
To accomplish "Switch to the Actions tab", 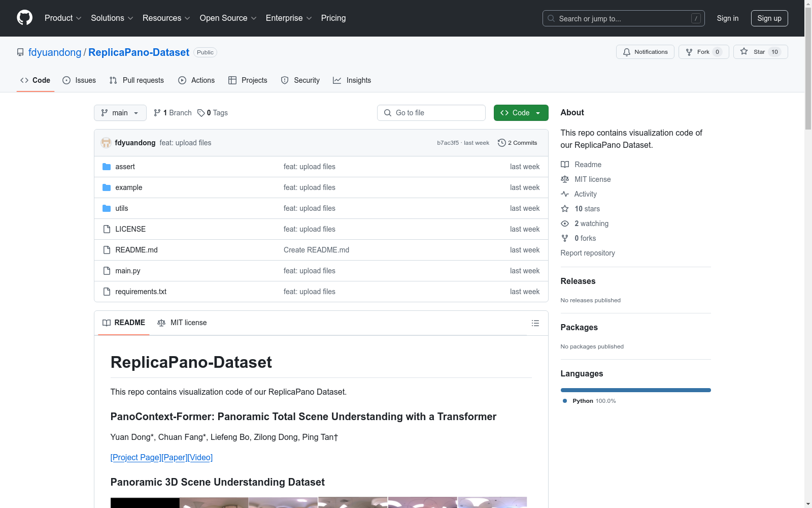I will (196, 80).
